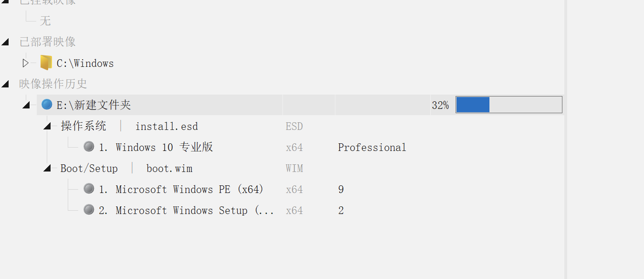Click gray sphere icon beside Microsoft Windows PE
Image resolution: width=644 pixels, height=279 pixels.
click(x=89, y=188)
